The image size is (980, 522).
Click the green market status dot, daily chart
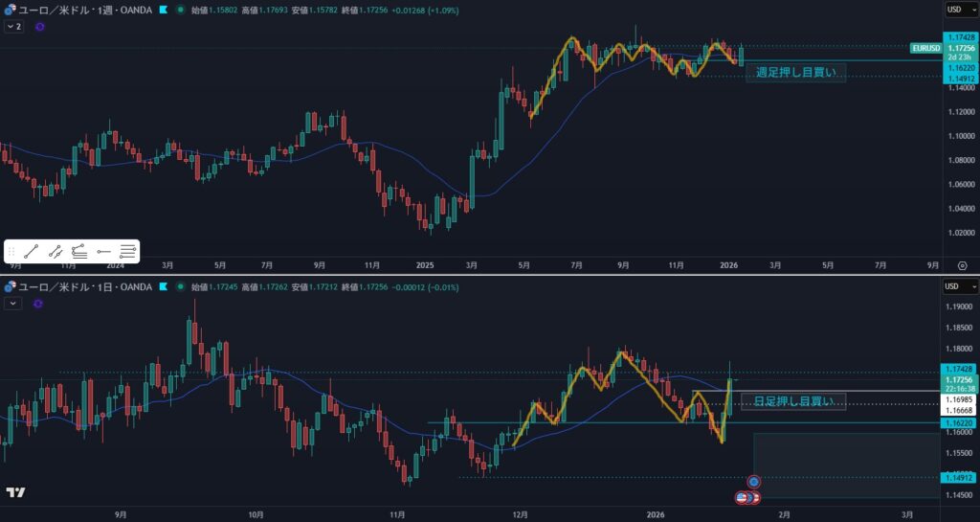click(181, 286)
